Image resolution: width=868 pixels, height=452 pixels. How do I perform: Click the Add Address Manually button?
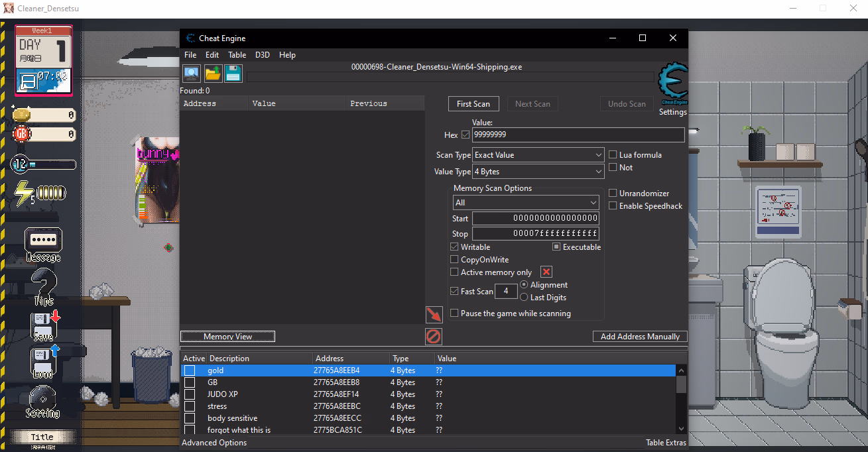pyautogui.click(x=640, y=337)
